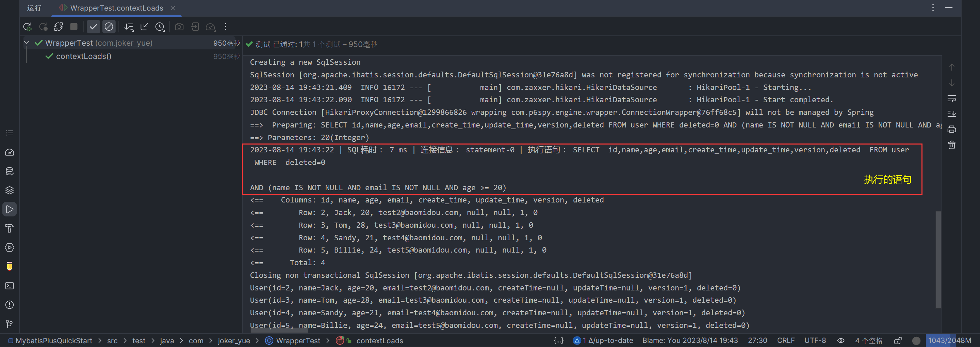Select the WrapperTest.contextLoads run tab

click(116, 8)
